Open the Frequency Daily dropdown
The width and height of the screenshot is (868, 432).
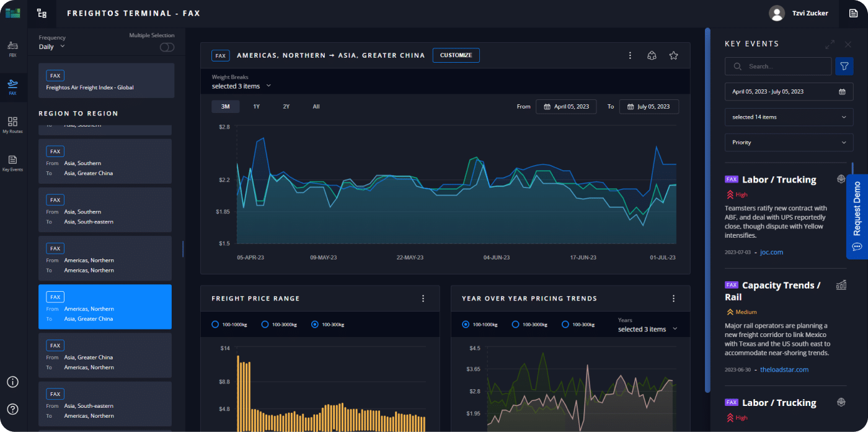pyautogui.click(x=51, y=47)
